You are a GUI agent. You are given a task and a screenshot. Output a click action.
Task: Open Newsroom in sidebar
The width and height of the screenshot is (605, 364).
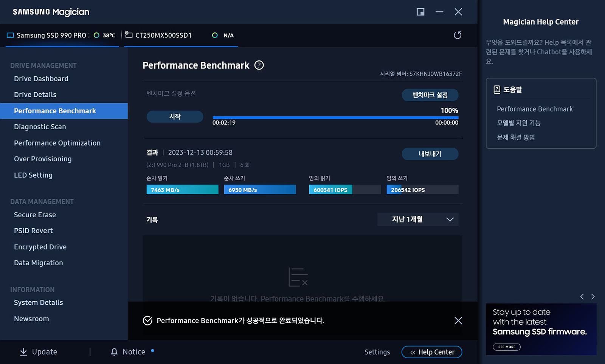[x=31, y=319]
